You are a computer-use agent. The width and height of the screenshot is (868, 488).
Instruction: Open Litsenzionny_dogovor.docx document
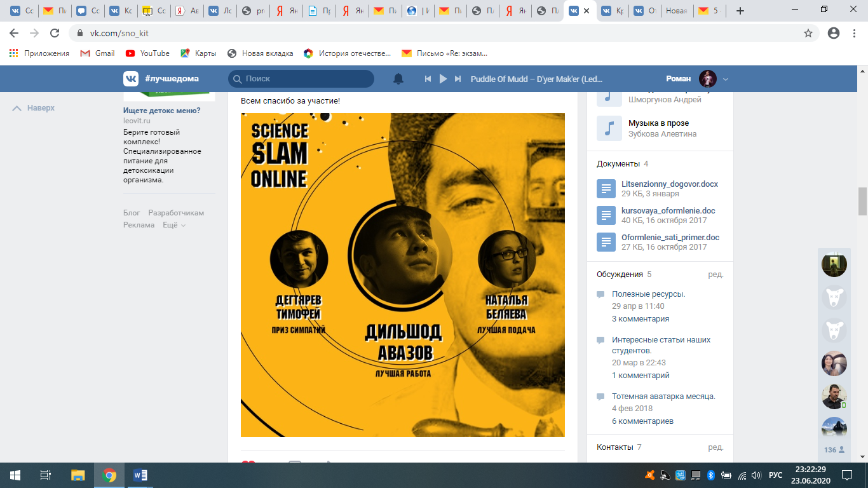[669, 184]
